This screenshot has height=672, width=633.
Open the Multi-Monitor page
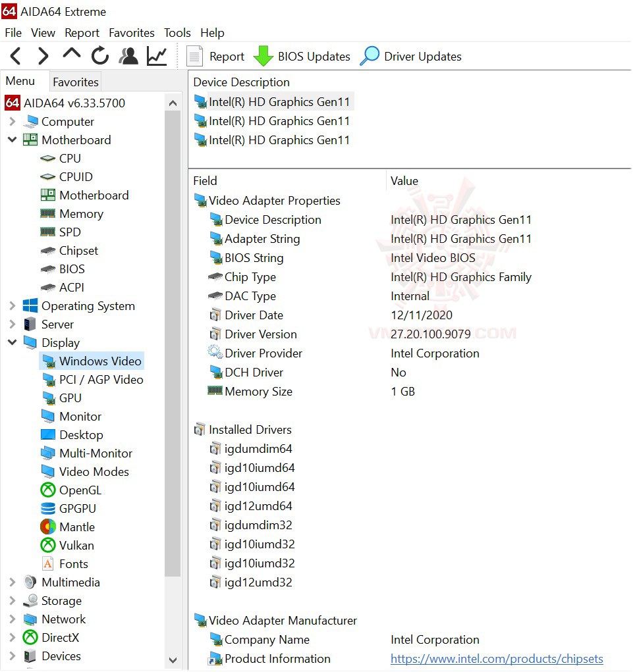click(86, 453)
